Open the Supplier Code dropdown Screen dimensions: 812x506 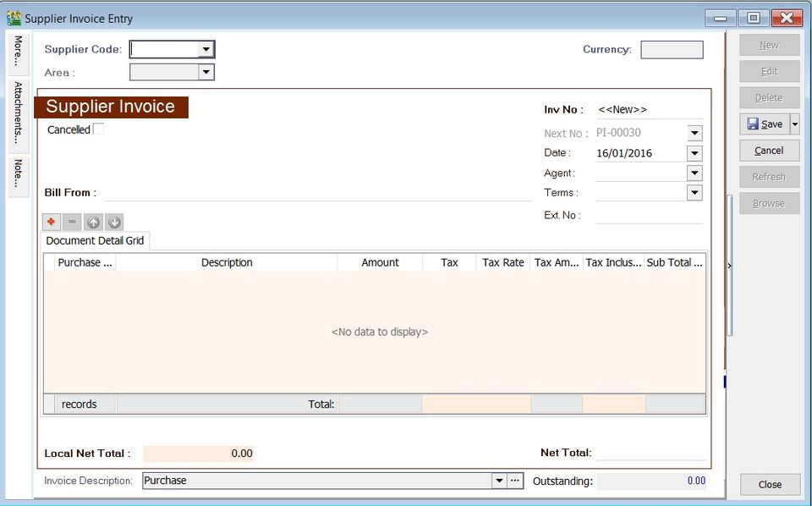[x=206, y=49]
